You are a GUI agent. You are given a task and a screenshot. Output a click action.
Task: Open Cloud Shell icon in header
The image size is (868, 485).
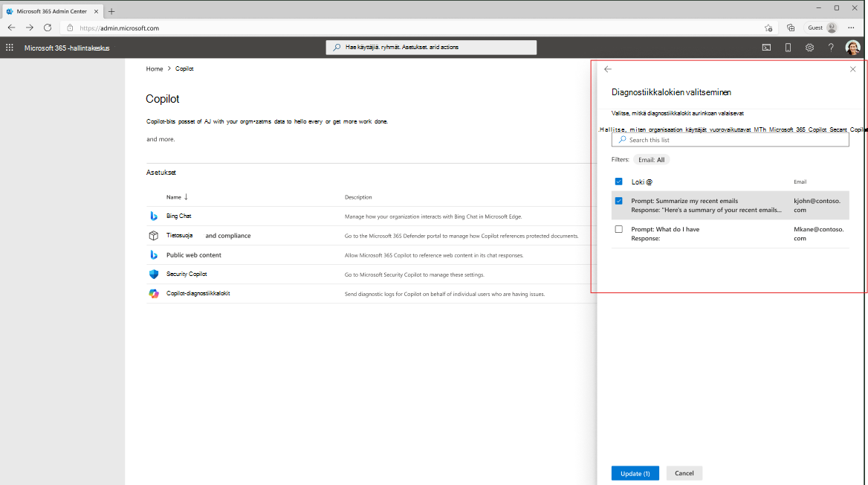click(x=766, y=48)
